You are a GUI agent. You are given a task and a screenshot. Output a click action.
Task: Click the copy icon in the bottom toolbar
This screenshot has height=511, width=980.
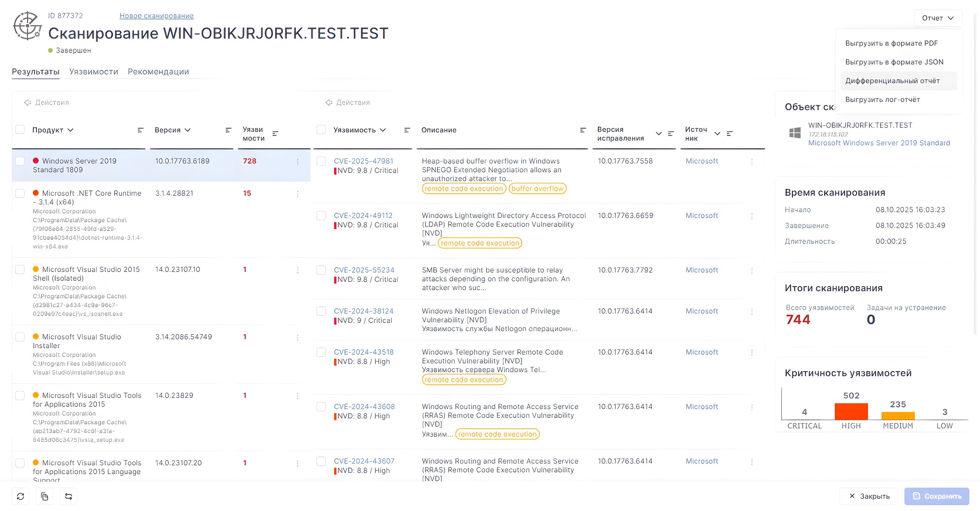pyautogui.click(x=45, y=496)
